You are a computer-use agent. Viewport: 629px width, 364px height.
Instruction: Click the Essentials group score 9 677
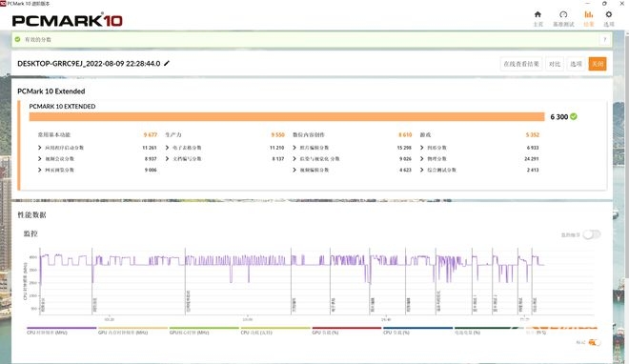(x=151, y=134)
